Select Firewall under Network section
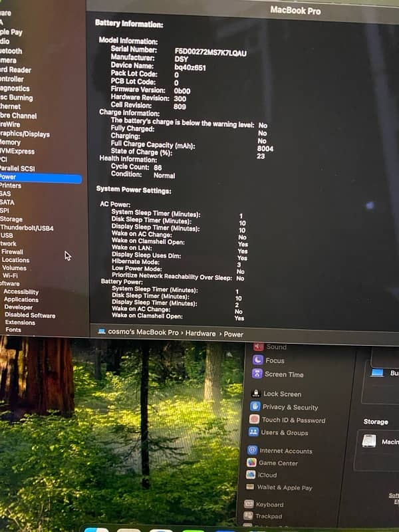This screenshot has width=399, height=532. click(12, 252)
